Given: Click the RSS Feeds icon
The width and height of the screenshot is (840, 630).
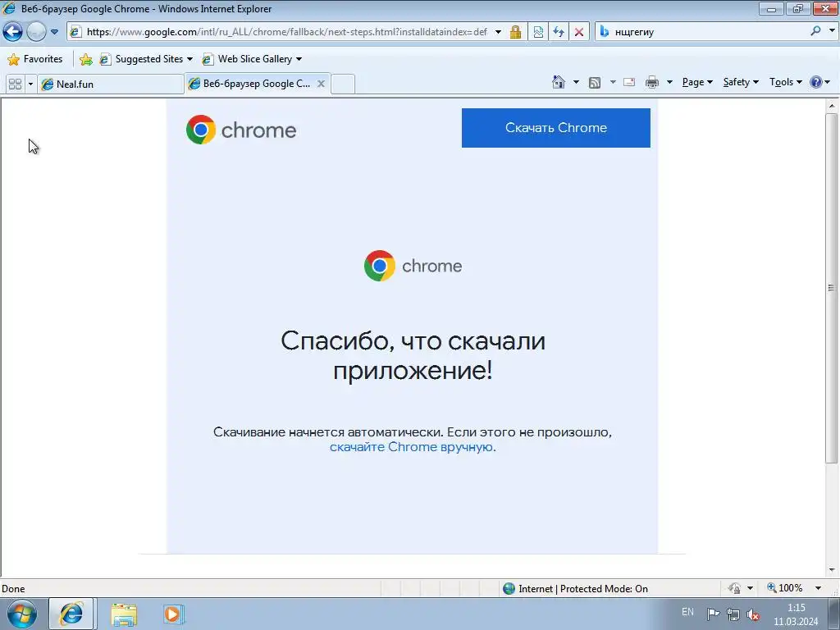Looking at the screenshot, I should [595, 83].
